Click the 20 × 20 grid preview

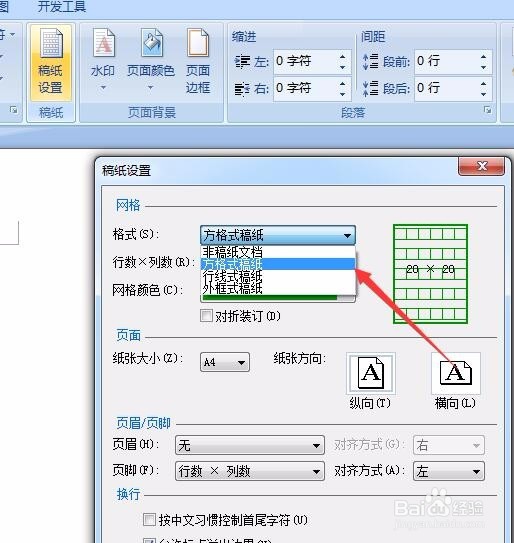pos(430,274)
